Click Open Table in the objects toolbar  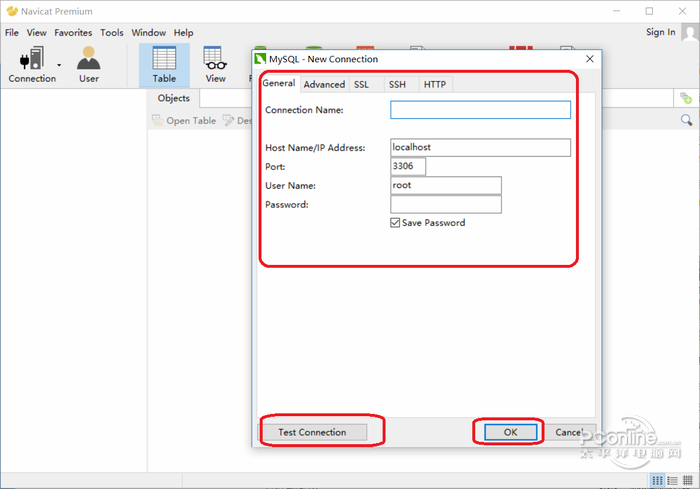tap(184, 121)
